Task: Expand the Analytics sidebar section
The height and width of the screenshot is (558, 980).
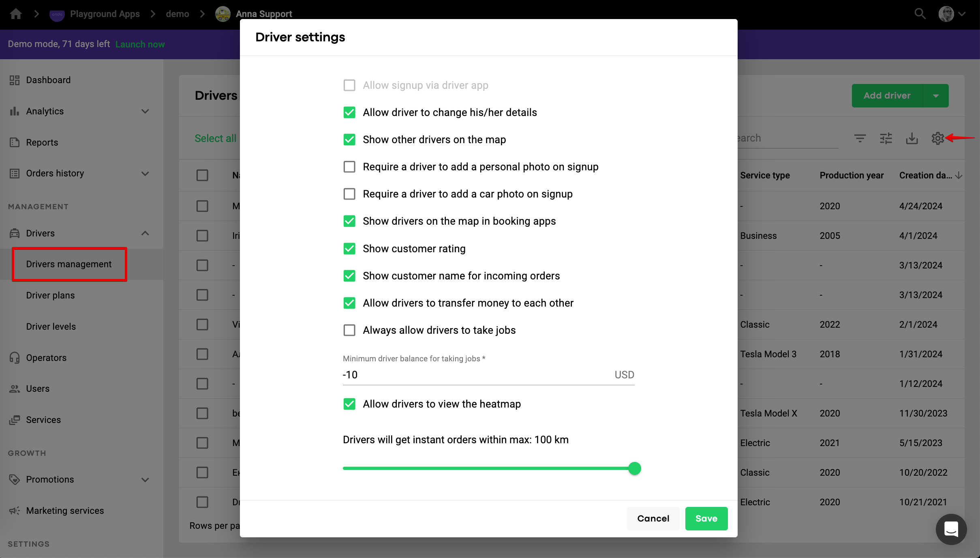Action: [x=145, y=111]
